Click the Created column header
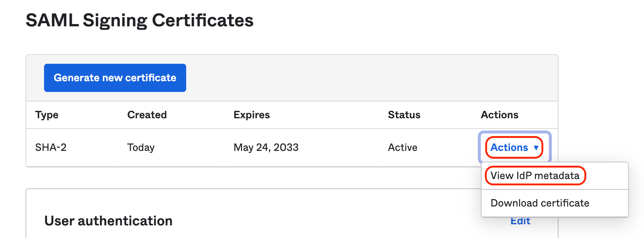 147,115
